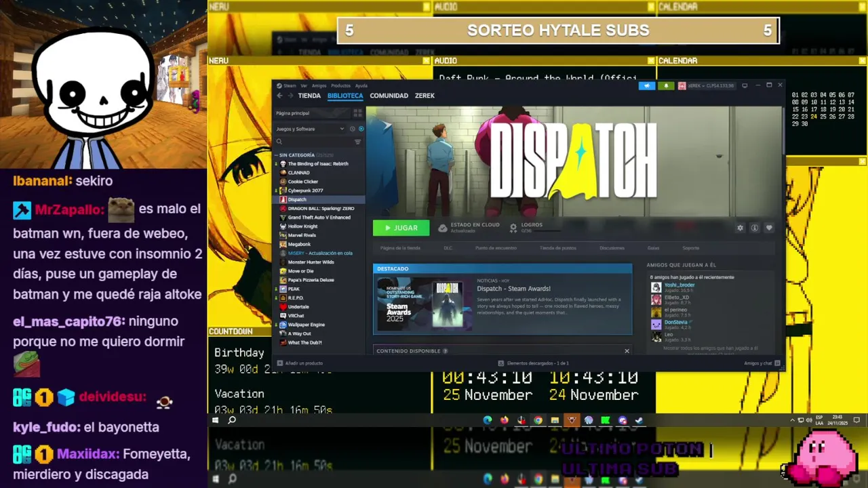
Task: Click the PEAK game icon
Action: [283, 289]
